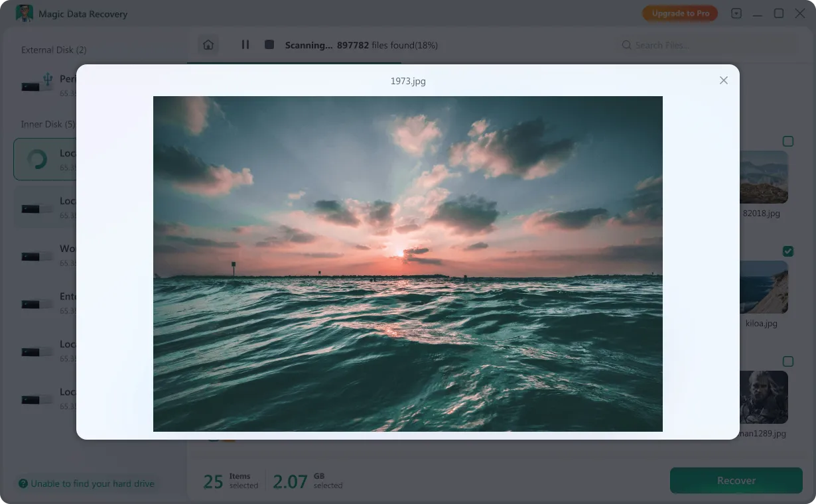
Task: Select the disk with the scanning spinner
Action: [45, 159]
